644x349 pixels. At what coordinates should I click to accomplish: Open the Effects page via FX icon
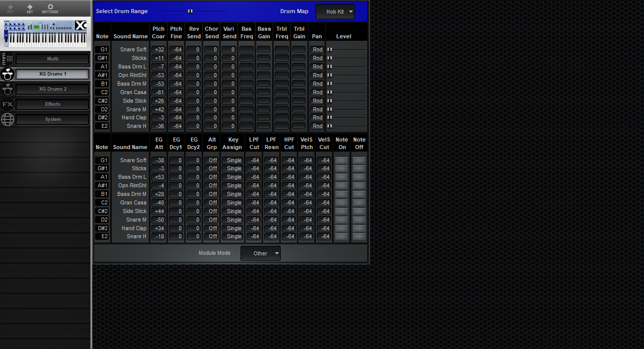(8, 104)
